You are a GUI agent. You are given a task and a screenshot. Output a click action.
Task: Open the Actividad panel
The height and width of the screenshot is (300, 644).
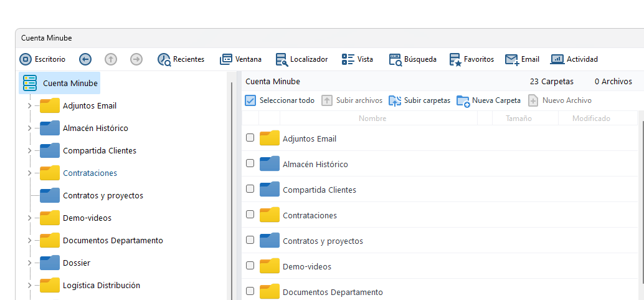pyautogui.click(x=574, y=59)
